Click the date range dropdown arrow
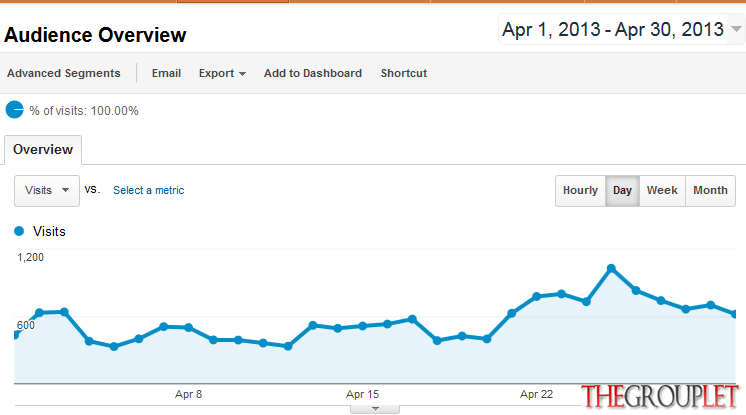The width and height of the screenshot is (746, 415). (x=736, y=29)
